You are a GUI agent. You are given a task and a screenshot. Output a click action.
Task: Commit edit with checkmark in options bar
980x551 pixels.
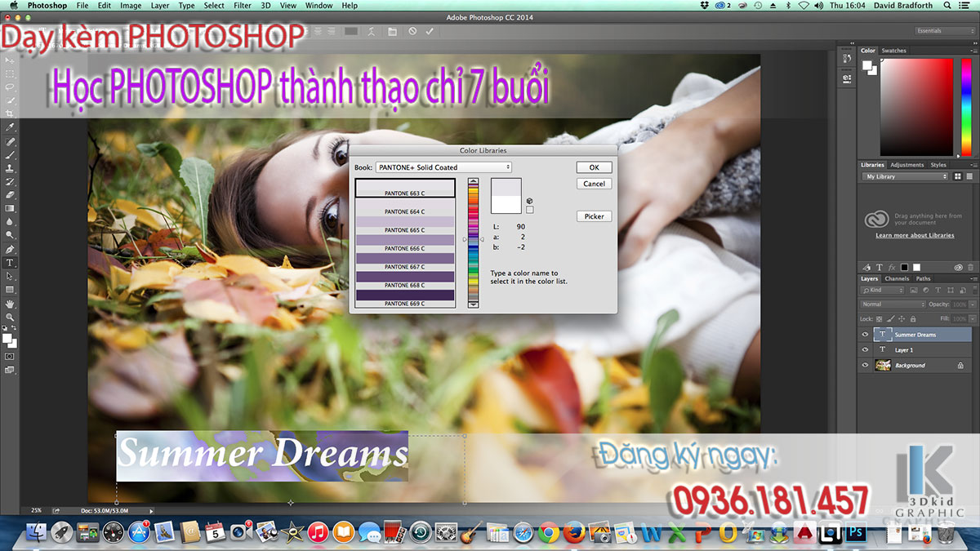[x=430, y=31]
